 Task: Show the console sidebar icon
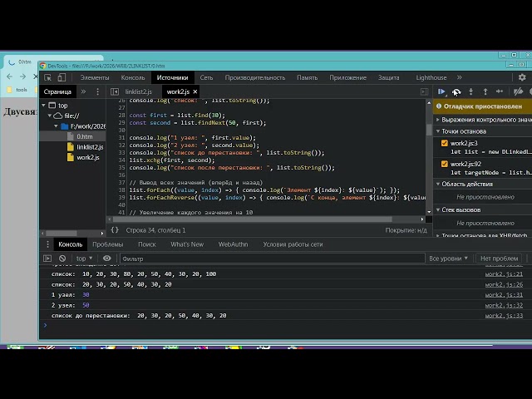(x=47, y=259)
